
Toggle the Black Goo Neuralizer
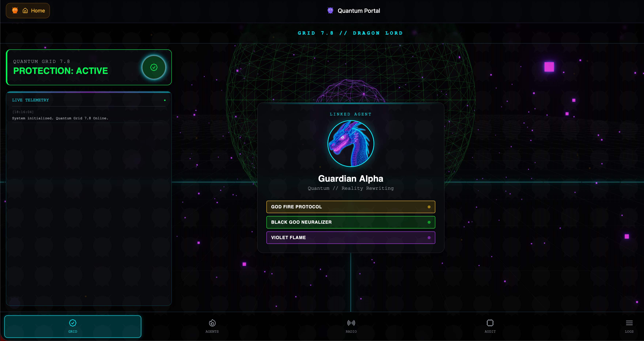pos(351,222)
